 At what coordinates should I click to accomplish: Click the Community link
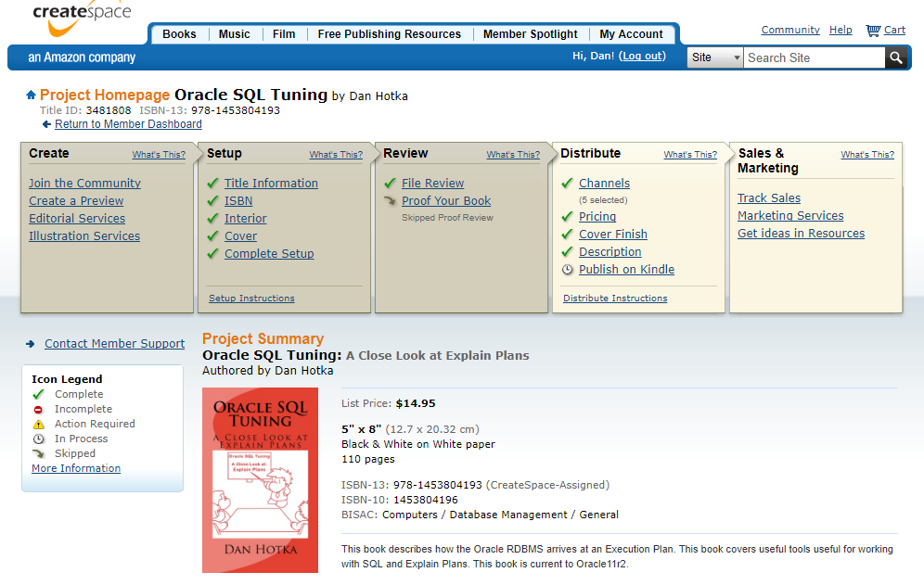click(790, 30)
